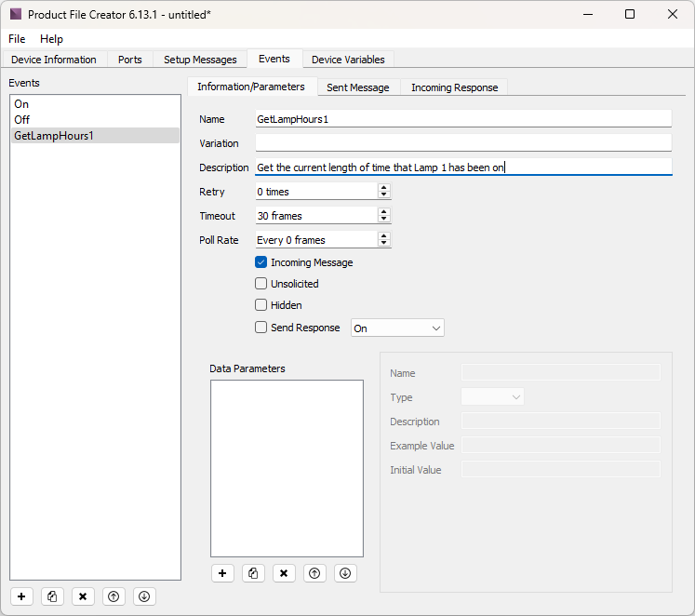Duplicate the selected data parameter
695x616 pixels.
point(253,573)
